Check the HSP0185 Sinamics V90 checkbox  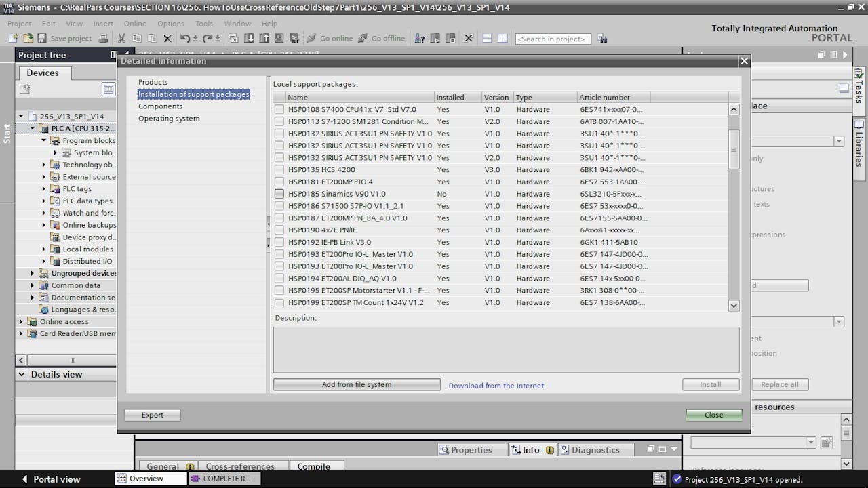[x=279, y=194]
